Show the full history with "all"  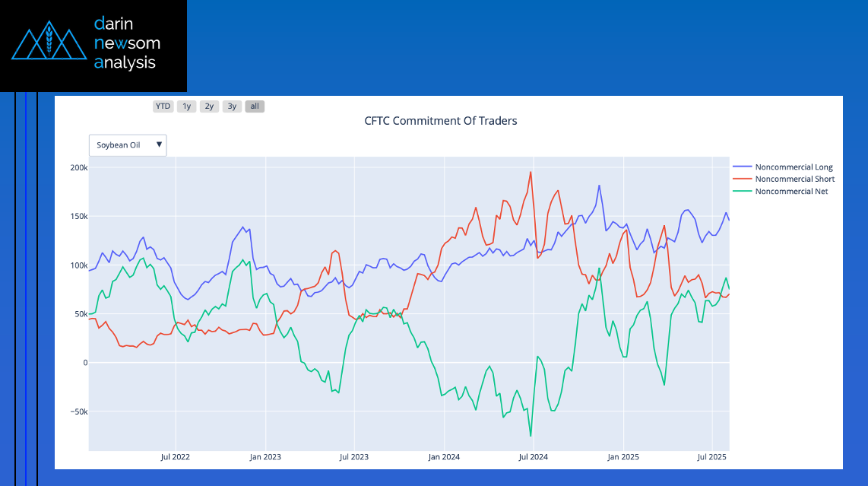coord(255,106)
